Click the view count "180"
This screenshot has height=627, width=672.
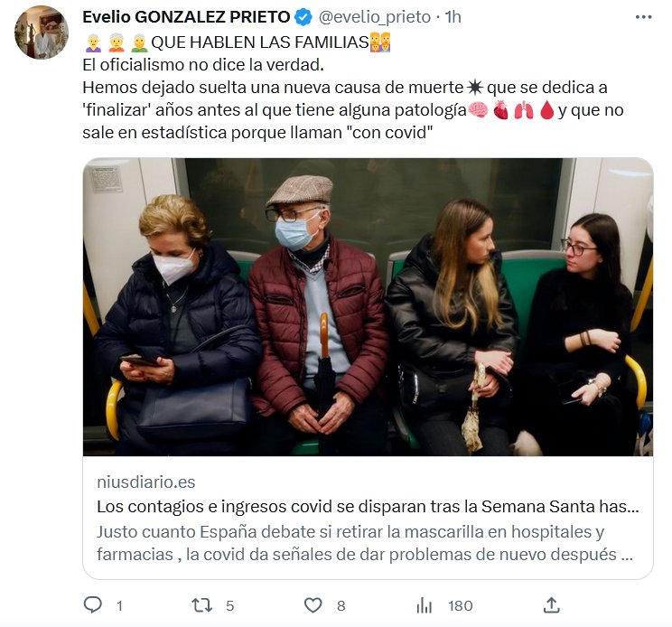tap(460, 605)
